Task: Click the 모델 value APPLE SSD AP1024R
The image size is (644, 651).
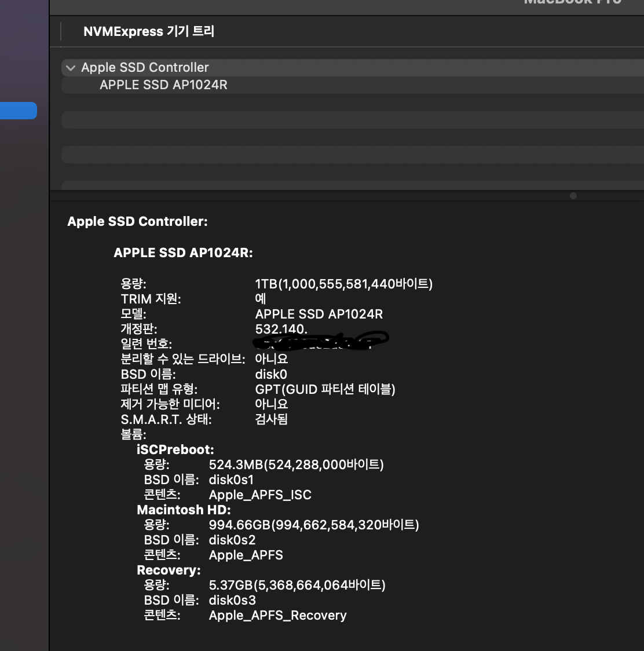Action: 319,314
